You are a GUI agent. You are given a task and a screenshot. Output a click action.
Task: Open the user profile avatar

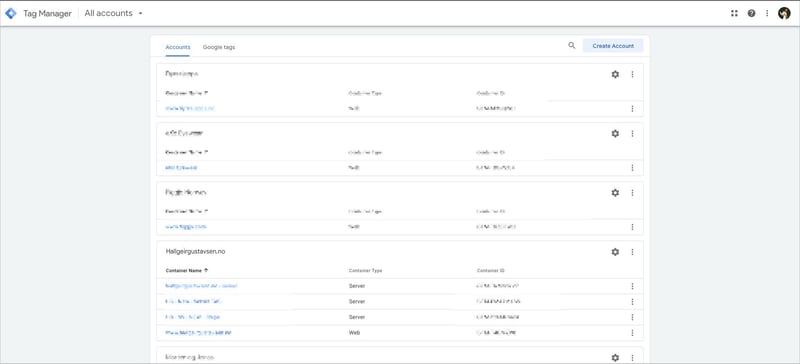point(784,13)
